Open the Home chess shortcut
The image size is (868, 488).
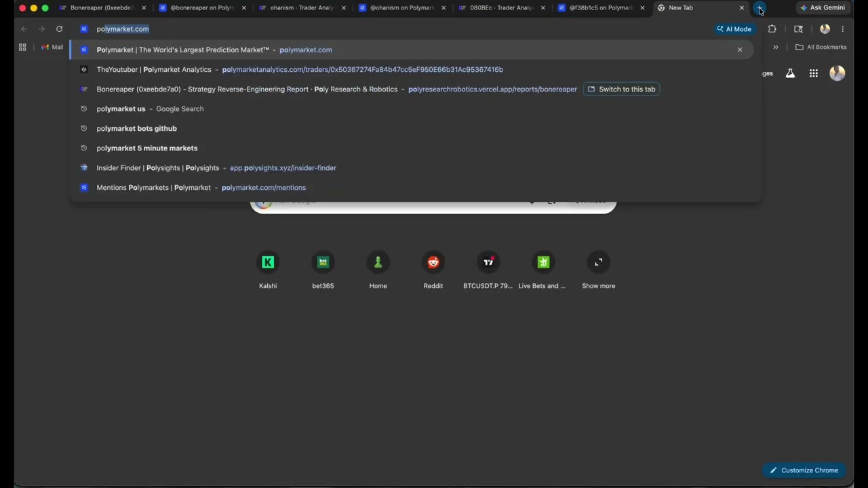pos(378,270)
